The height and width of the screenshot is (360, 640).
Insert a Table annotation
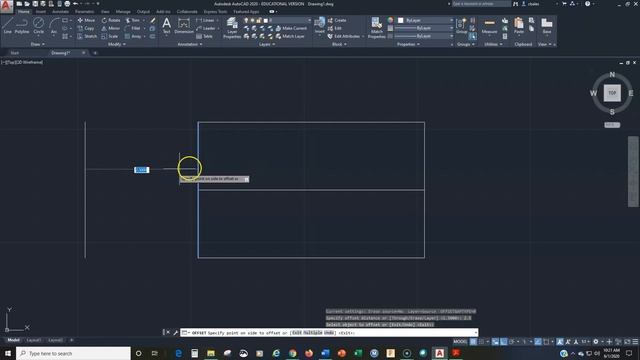[204, 36]
